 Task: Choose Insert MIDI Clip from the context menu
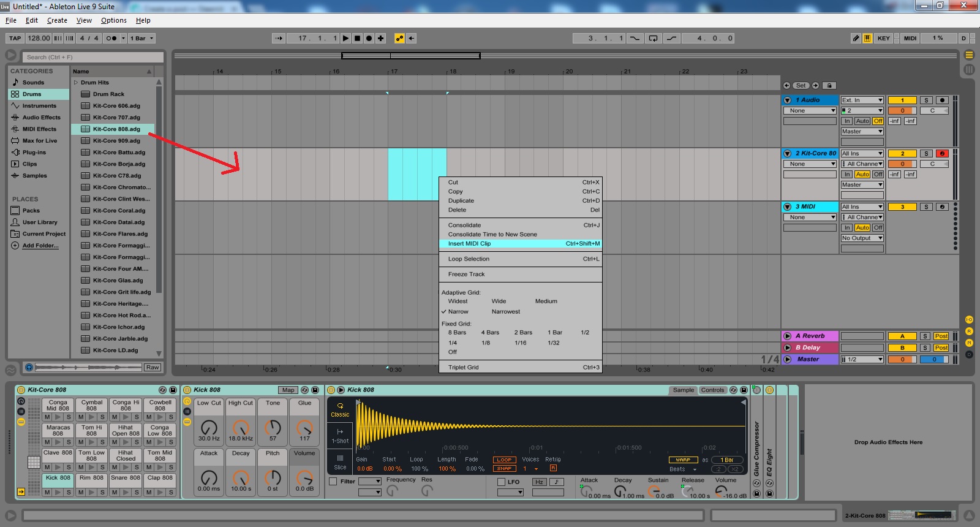pyautogui.click(x=521, y=243)
